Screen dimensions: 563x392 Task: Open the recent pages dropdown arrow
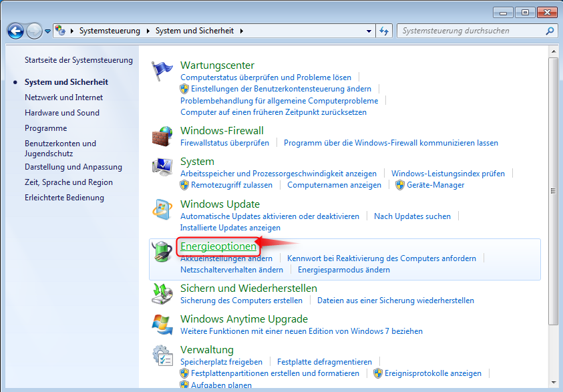(47, 30)
